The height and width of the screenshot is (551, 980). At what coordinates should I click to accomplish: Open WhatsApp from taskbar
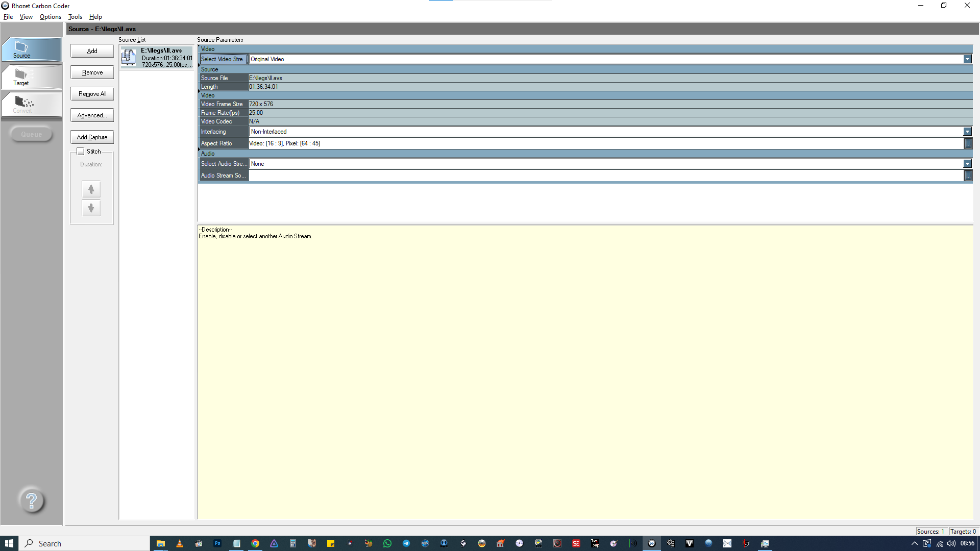tap(387, 543)
